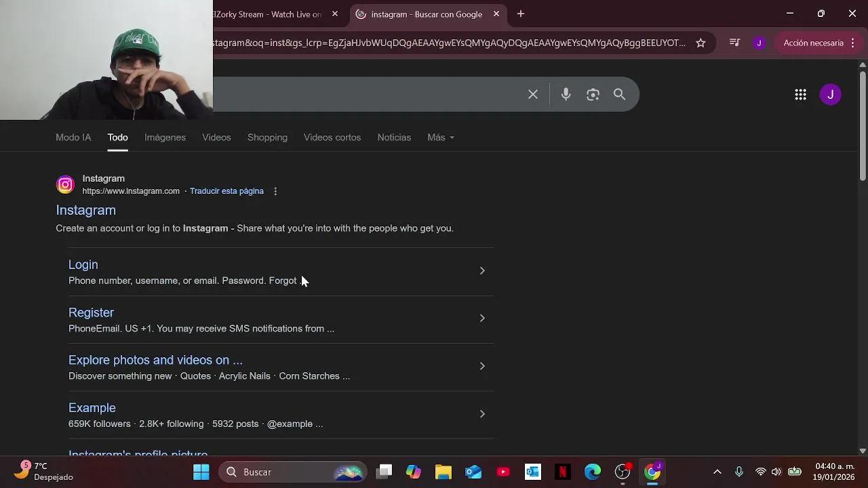
Task: Click the Instagram favicon logo in the result
Action: click(x=65, y=184)
